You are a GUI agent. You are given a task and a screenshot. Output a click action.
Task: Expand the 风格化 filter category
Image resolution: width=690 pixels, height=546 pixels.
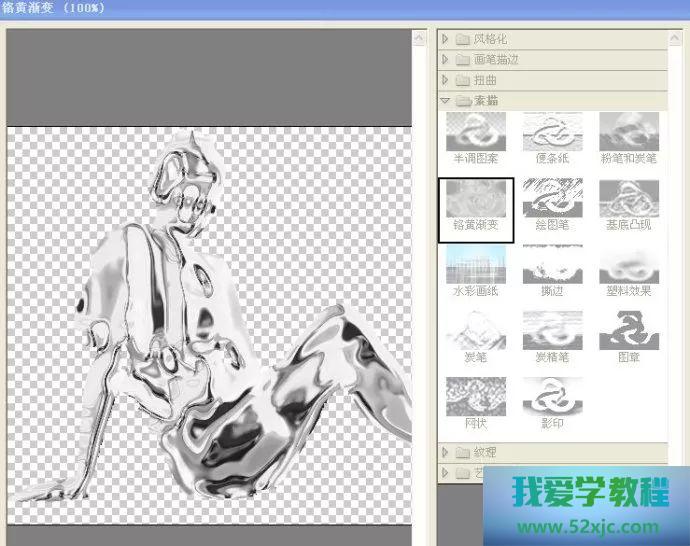490,40
